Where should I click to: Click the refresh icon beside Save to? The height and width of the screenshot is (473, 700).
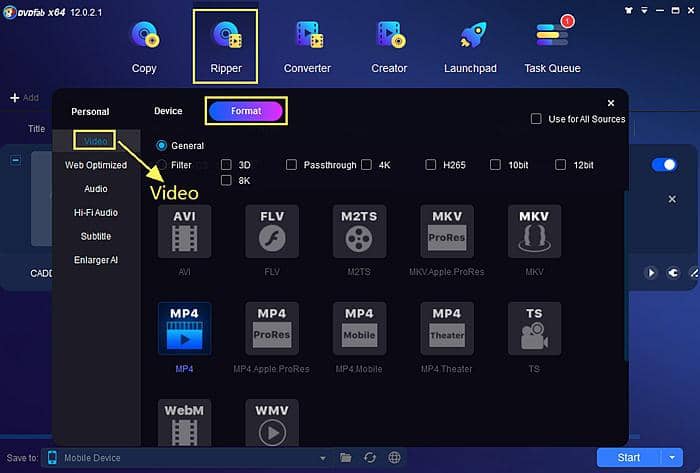[370, 457]
